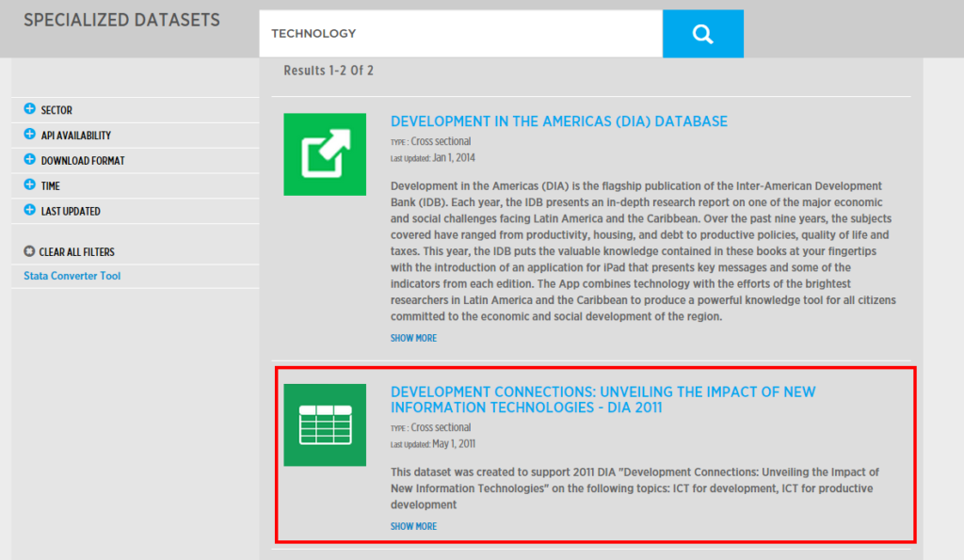Click the green table icon for DIA 2011 dataset
This screenshot has width=964, height=560.
pyautogui.click(x=325, y=424)
